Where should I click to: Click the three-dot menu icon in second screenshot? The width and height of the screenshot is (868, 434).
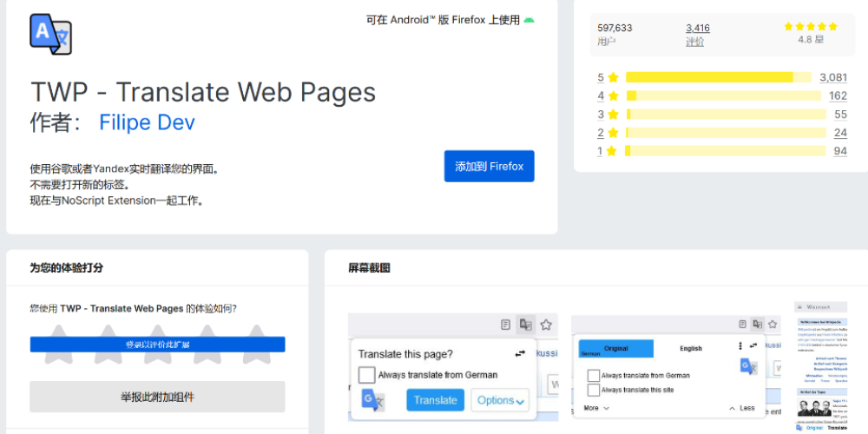tap(740, 345)
